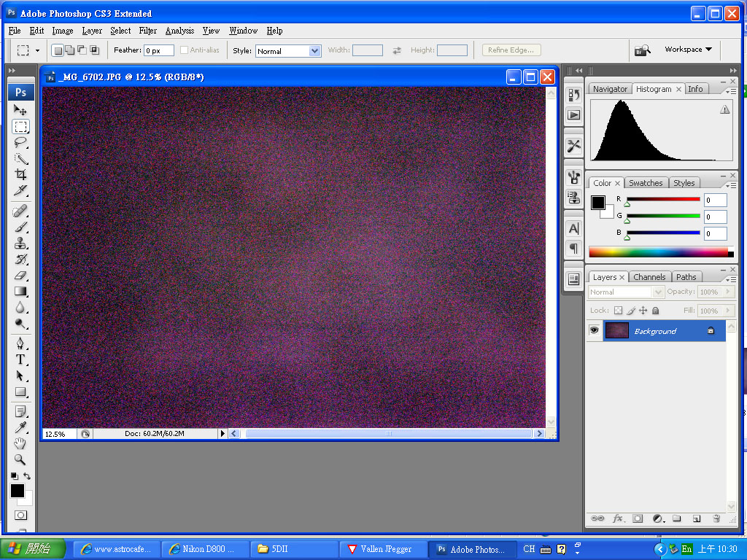The width and height of the screenshot is (747, 560).
Task: Select the Eraser tool
Action: tap(20, 275)
